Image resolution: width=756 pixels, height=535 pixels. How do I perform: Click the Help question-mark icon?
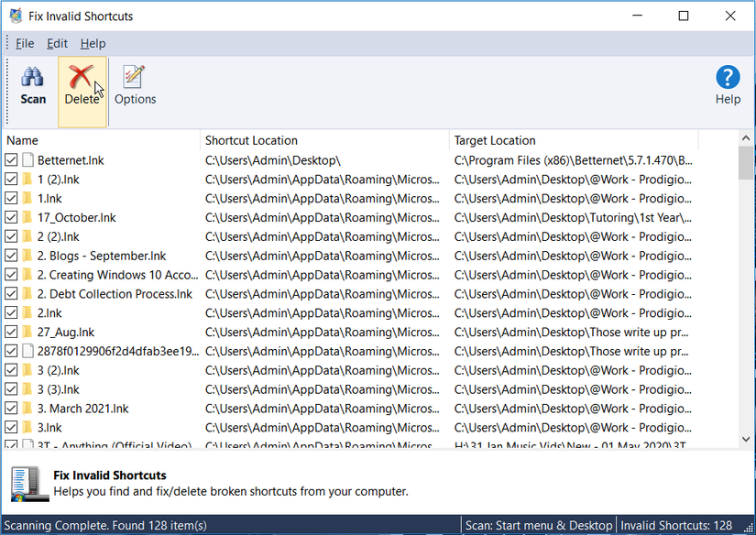click(x=728, y=77)
